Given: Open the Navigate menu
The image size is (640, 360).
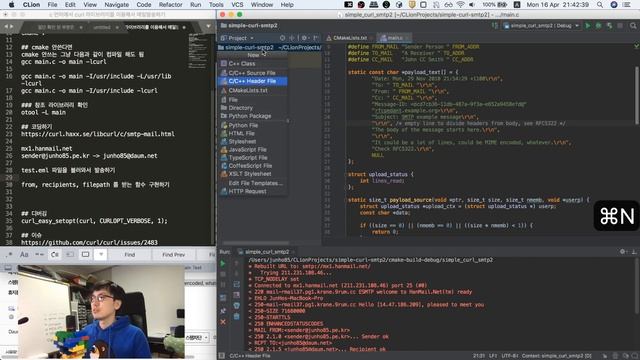Looking at the screenshot, I should click(117, 4).
